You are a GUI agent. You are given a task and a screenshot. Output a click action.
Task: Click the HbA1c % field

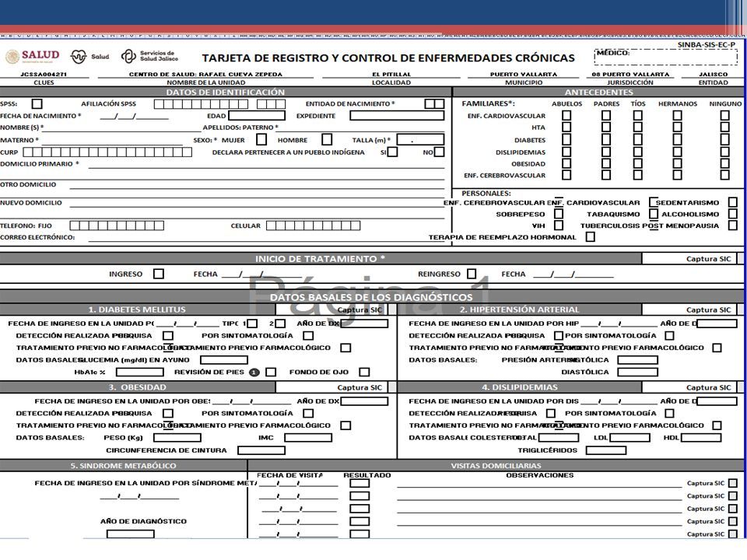(x=139, y=373)
